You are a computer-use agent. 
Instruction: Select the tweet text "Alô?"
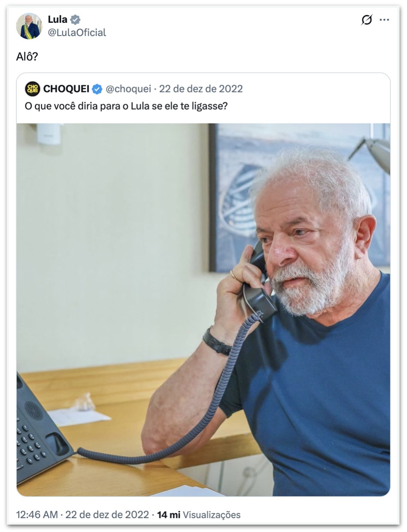(x=27, y=57)
